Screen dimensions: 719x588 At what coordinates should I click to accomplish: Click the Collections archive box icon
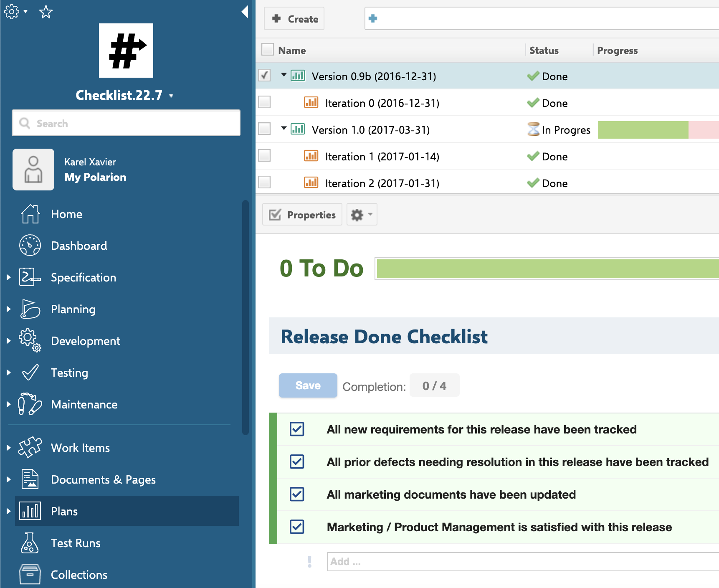[x=30, y=575]
